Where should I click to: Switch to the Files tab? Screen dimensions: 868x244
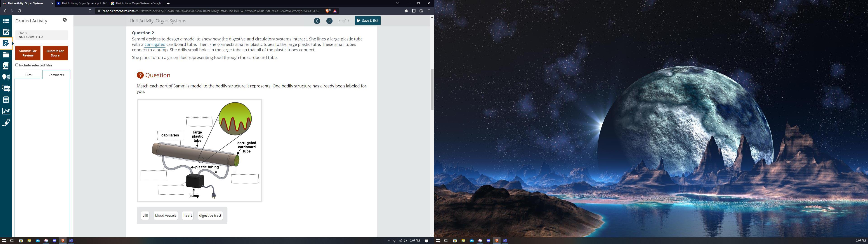(x=28, y=75)
